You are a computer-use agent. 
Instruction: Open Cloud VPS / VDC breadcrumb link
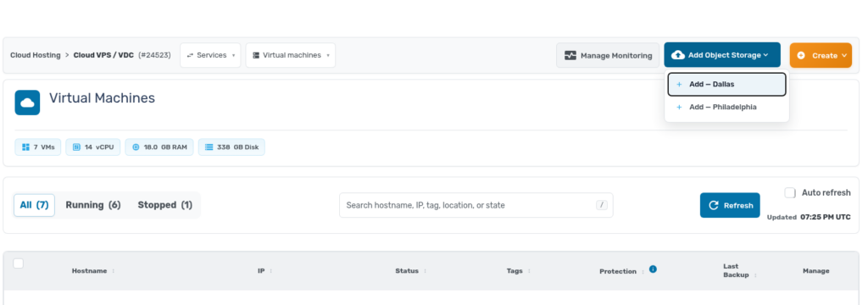point(103,55)
